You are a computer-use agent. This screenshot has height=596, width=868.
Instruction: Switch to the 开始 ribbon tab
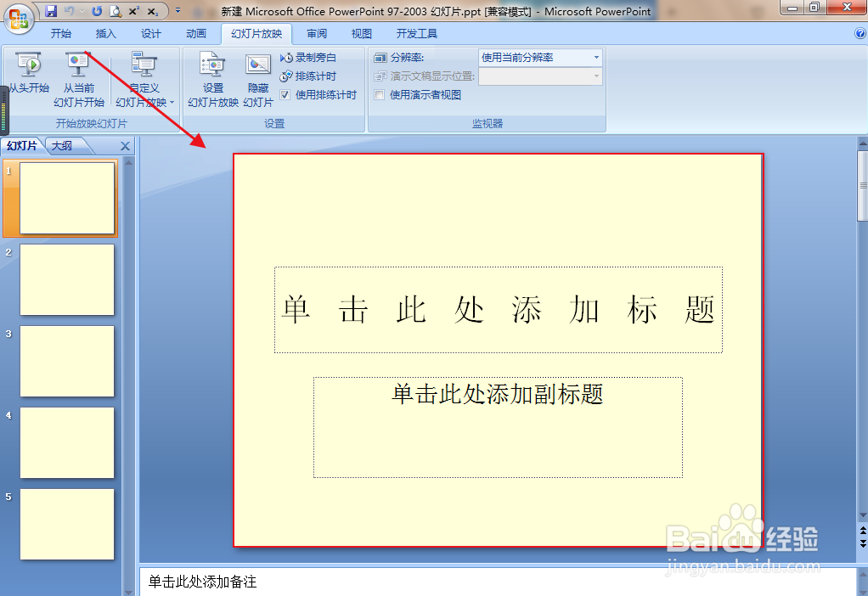[61, 34]
